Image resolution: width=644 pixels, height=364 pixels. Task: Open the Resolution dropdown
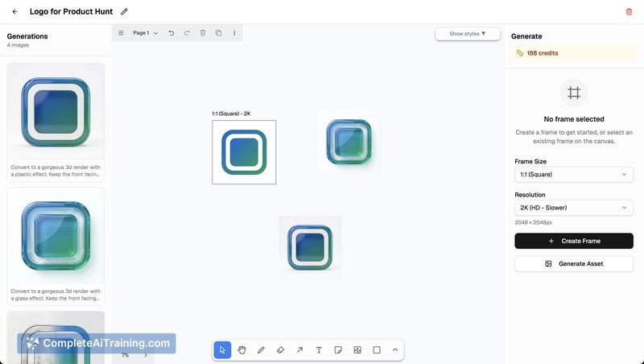[574, 208]
